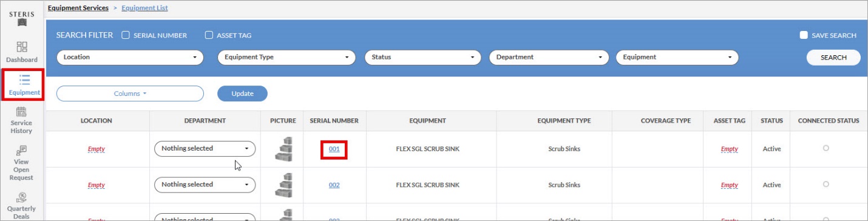Edit Empty location for serial 001
Viewport: 868px width, 221px height.
(x=97, y=149)
